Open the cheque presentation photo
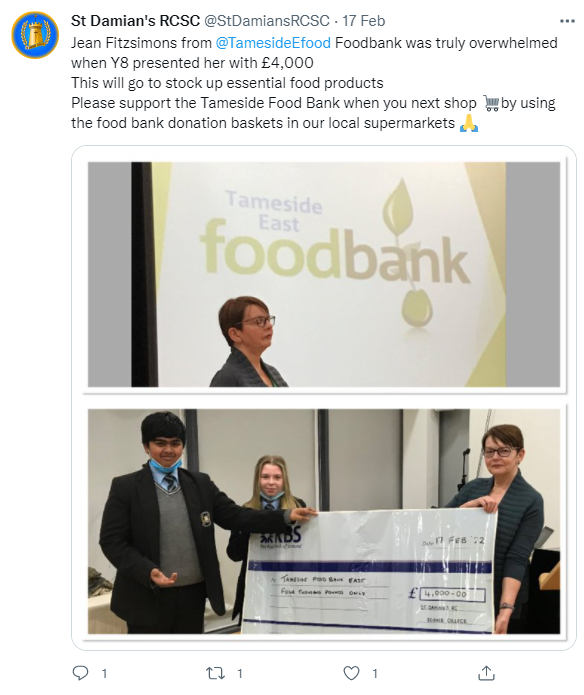This screenshot has width=584, height=695. click(x=324, y=521)
